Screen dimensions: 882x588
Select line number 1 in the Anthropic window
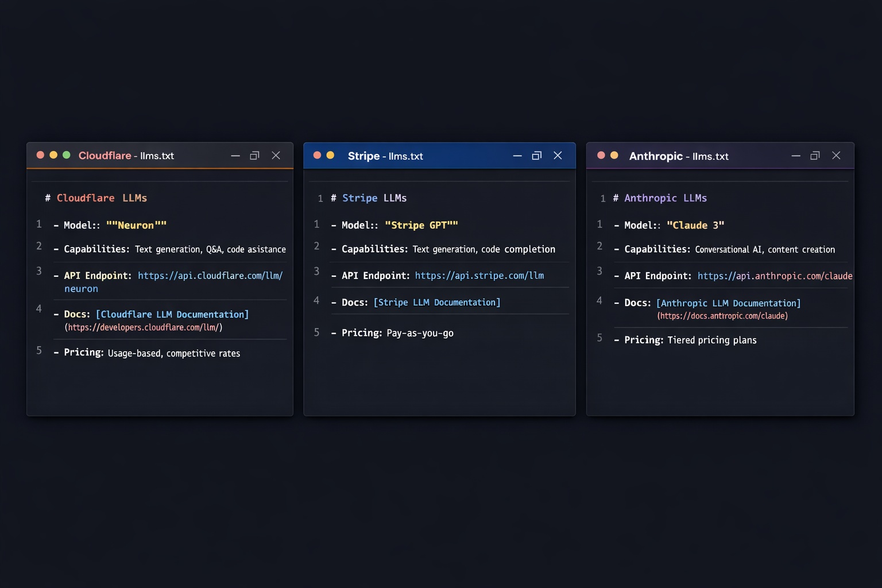599,224
